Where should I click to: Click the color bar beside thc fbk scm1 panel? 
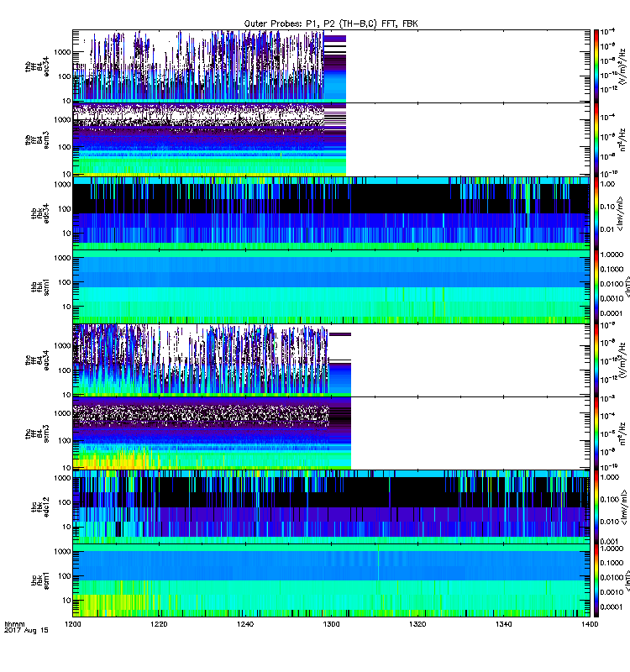[x=596, y=580]
